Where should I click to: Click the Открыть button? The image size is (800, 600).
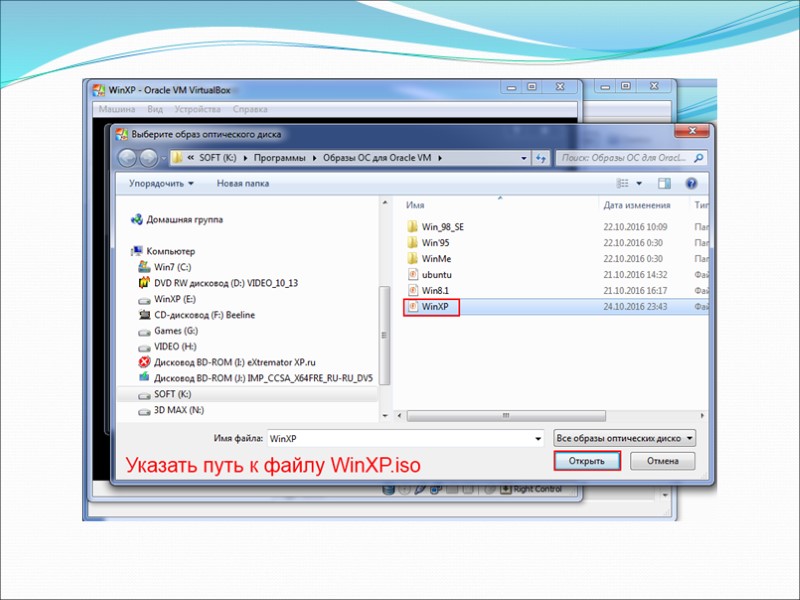[x=587, y=461]
